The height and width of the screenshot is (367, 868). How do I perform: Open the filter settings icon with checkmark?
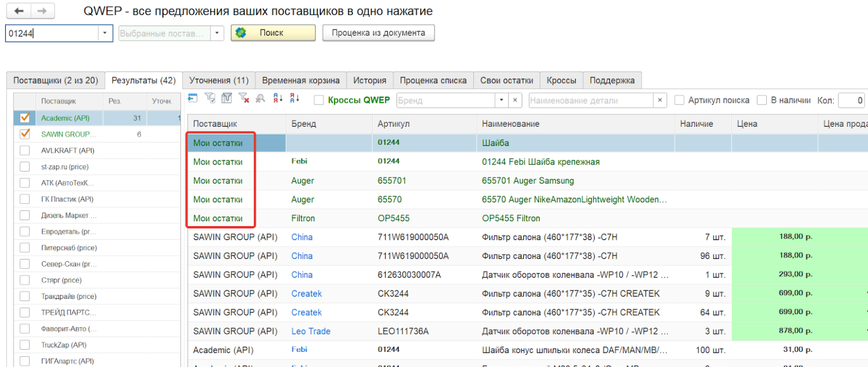[x=209, y=99]
